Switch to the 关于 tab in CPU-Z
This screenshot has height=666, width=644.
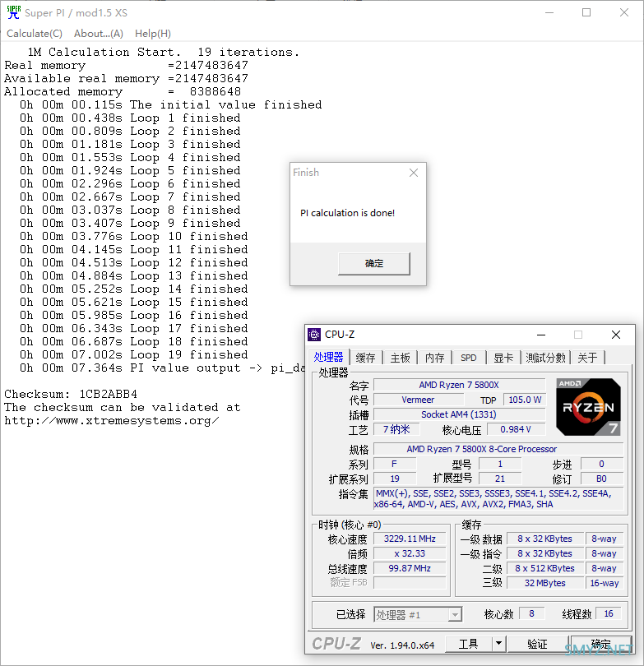pos(588,358)
